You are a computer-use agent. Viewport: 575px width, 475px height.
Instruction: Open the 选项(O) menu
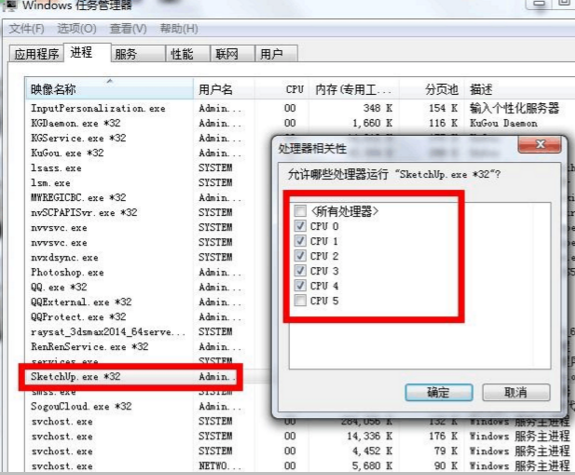pos(77,29)
